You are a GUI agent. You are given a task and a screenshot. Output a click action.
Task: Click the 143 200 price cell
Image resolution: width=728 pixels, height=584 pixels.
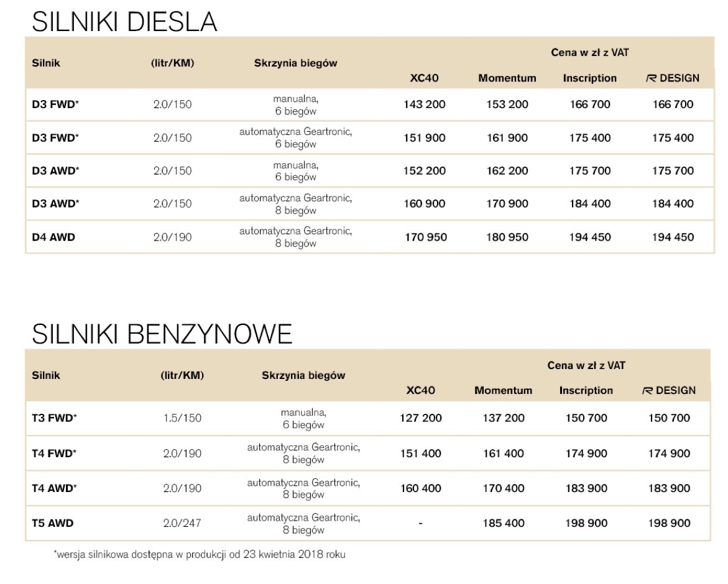(425, 104)
